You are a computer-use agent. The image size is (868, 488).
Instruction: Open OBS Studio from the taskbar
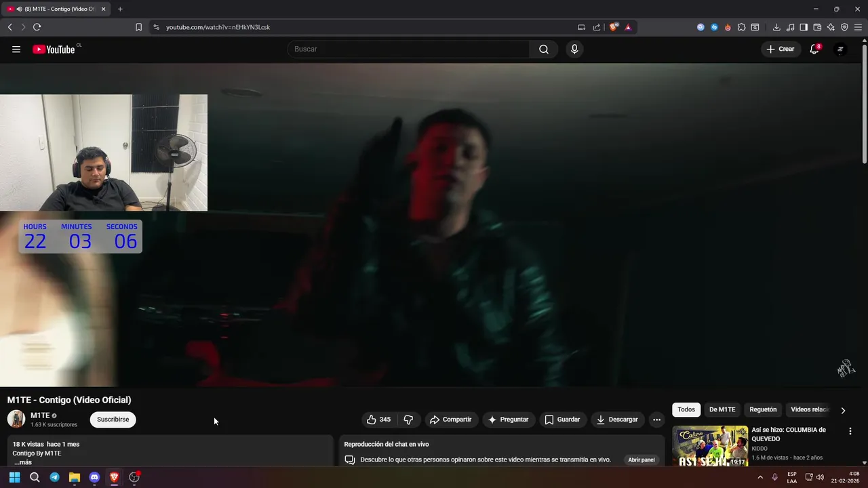point(134,477)
